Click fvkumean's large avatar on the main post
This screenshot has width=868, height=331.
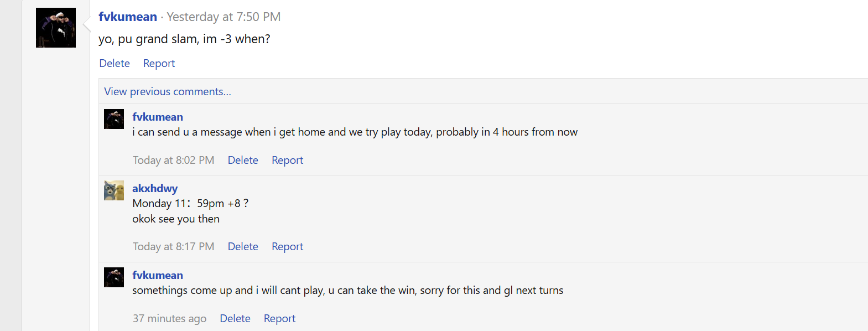[56, 28]
